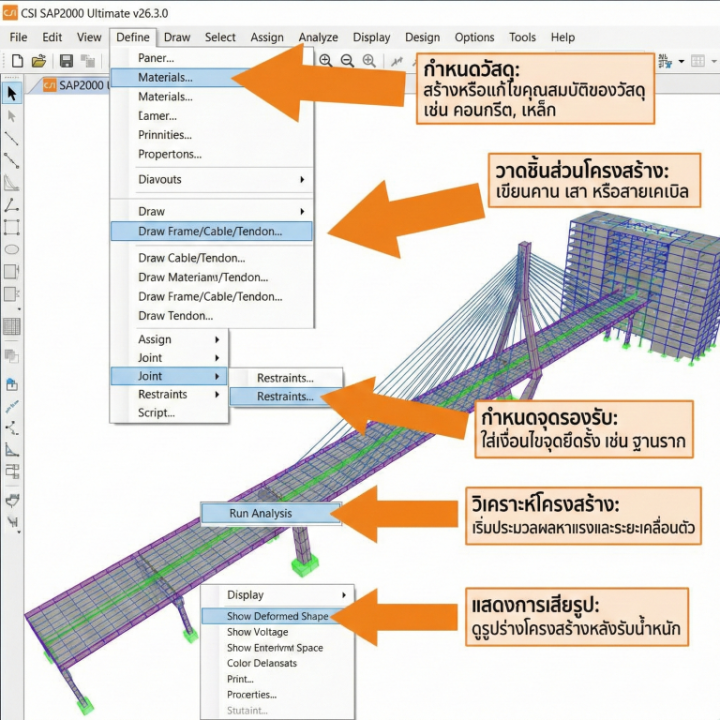The width and height of the screenshot is (720, 720).
Task: Click the bucket-shaped icon near sidebar bottom
Action: (x=12, y=500)
